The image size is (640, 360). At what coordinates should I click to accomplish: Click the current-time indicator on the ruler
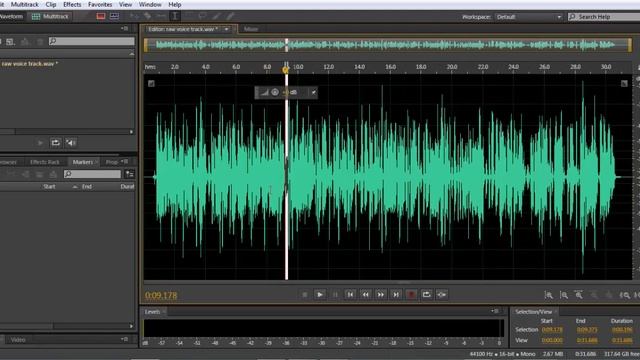click(286, 69)
